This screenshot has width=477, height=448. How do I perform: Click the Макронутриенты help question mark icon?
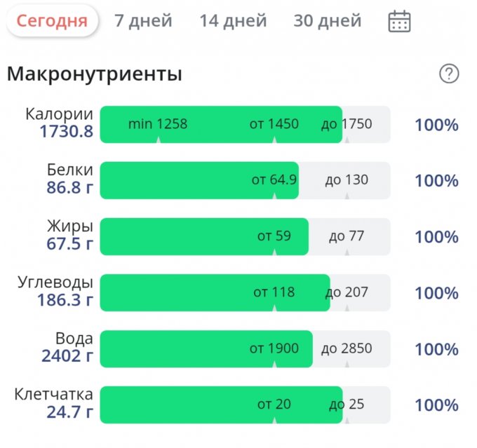[448, 74]
